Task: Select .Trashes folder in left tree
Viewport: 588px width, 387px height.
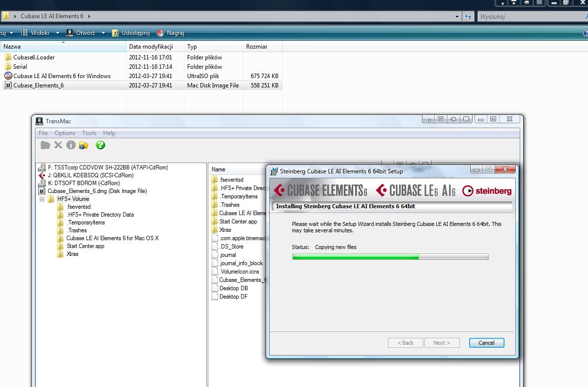Action: pyautogui.click(x=77, y=230)
